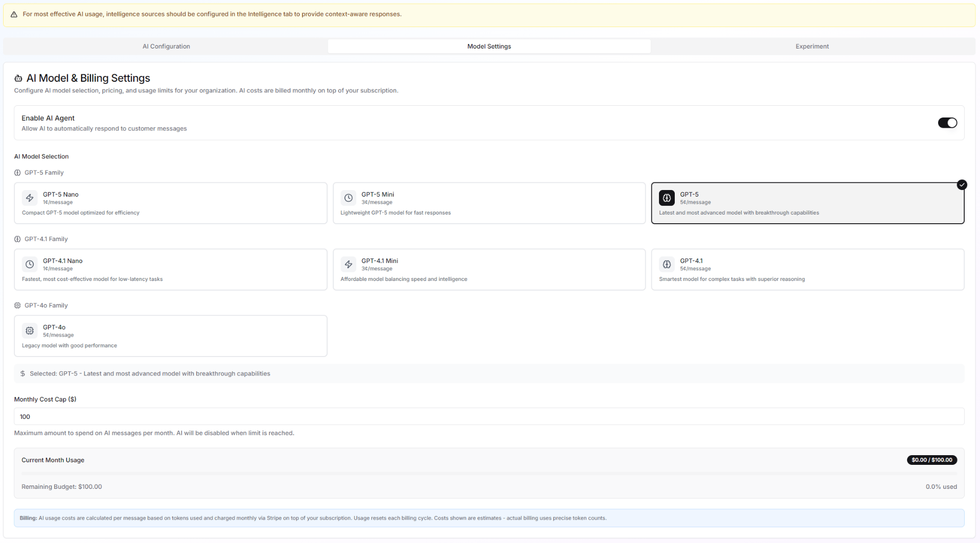
Task: Switch to the AI Configuration tab
Action: 166,46
